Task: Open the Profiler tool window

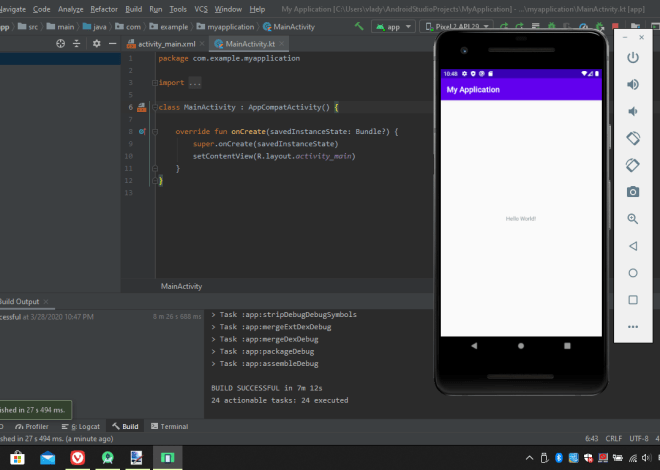Action: (x=32, y=426)
